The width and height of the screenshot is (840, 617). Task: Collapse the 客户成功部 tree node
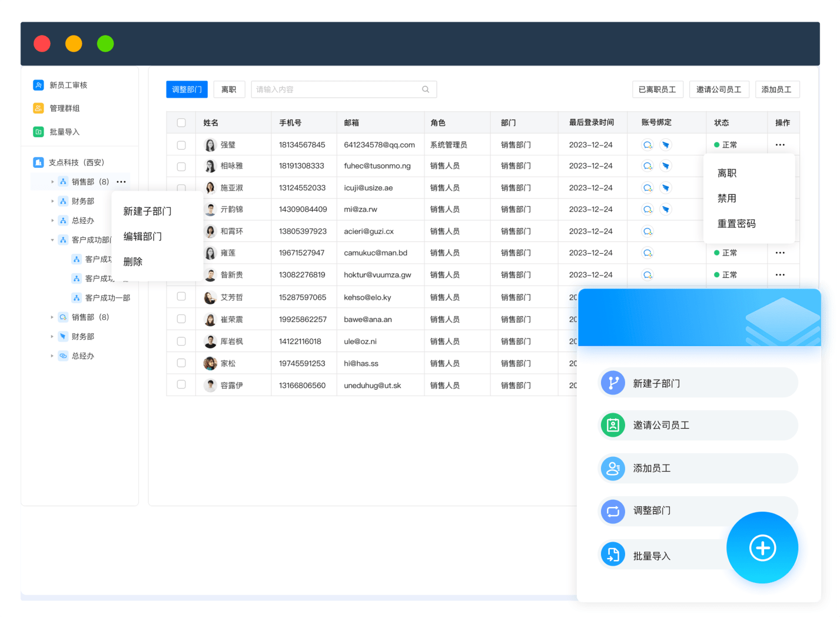[52, 240]
